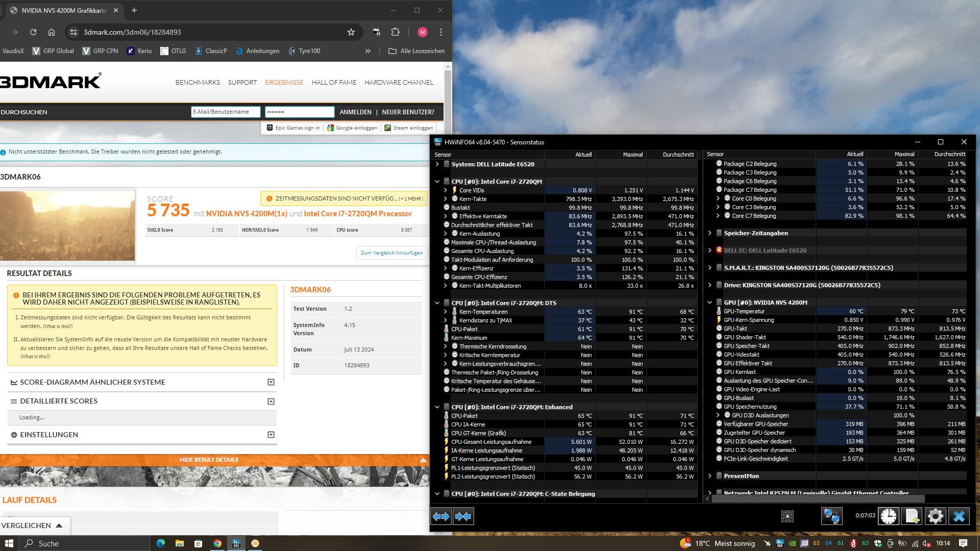Show more bookmarks with chevron
The width and height of the screenshot is (980, 551).
367,51
